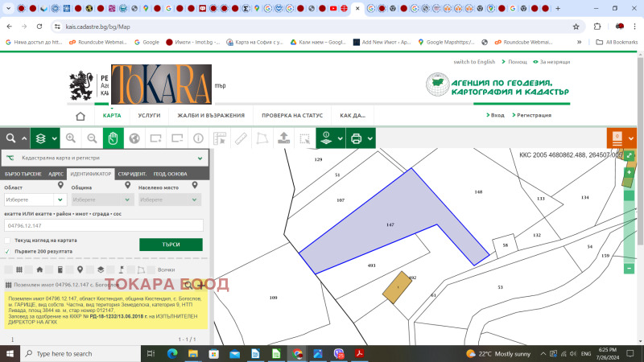Pin location for Област field
Image resolution: width=644 pixels, height=362 pixels.
60,186
